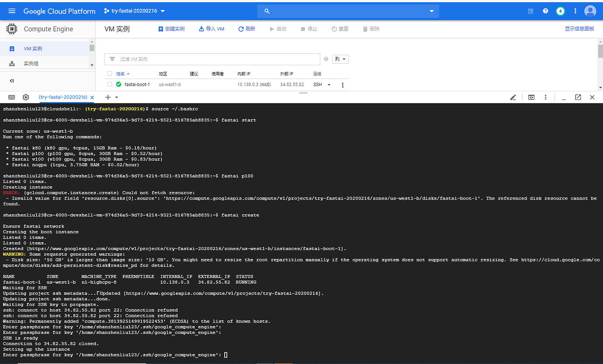
Task: Select the try-fastai-20200216 terminal tab
Action: tap(62, 97)
